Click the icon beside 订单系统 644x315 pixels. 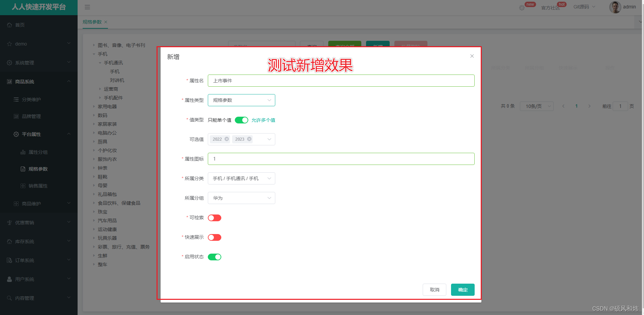(9, 260)
